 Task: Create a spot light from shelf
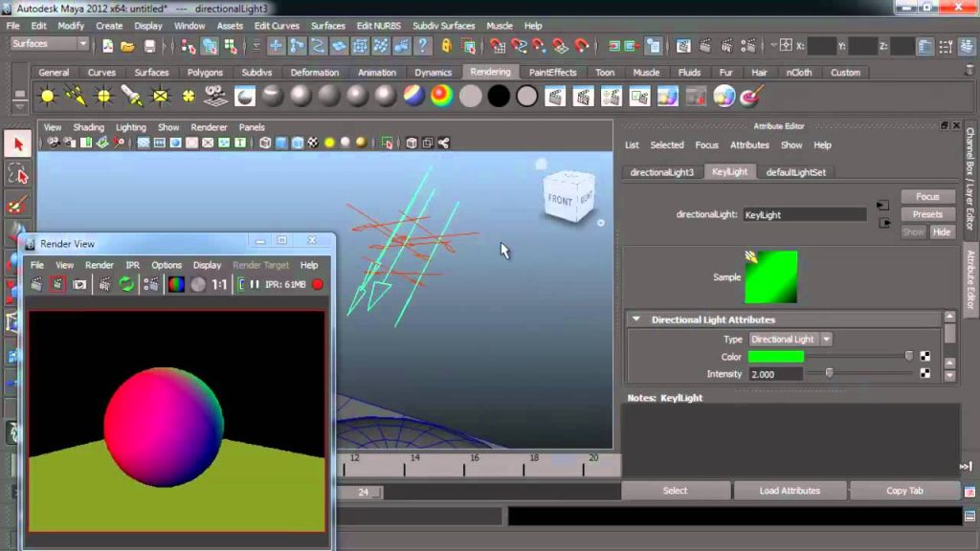click(x=132, y=97)
